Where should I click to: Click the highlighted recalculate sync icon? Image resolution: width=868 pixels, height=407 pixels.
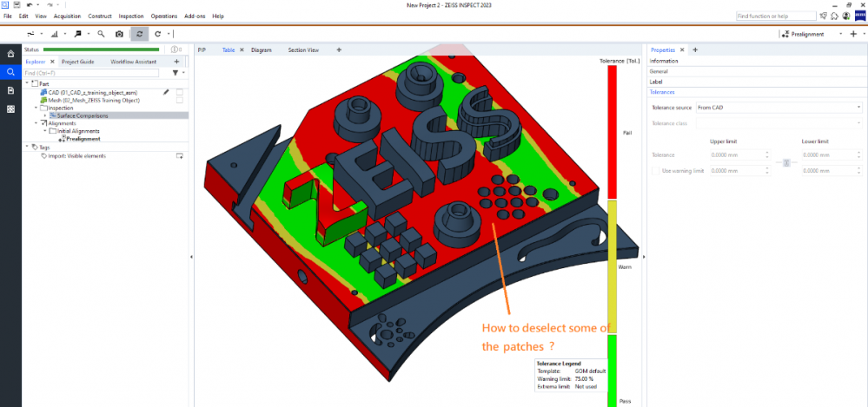point(139,34)
